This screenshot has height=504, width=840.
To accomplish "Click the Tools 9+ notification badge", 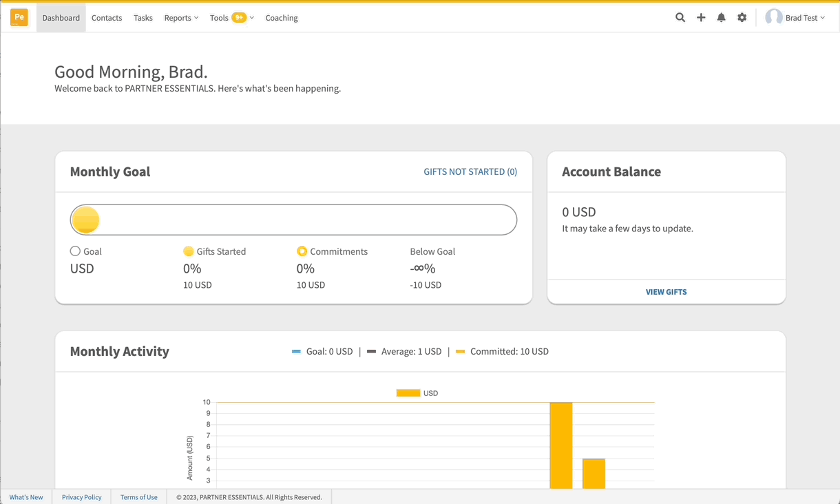I will coord(239,18).
